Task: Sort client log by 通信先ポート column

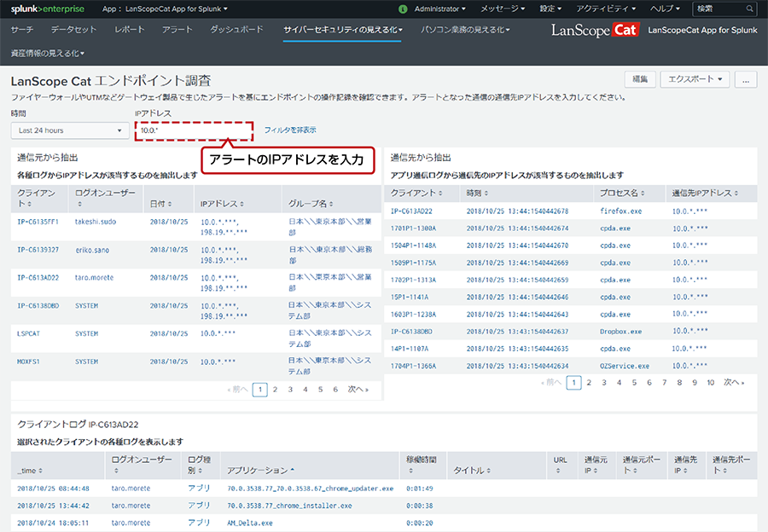Action: click(x=731, y=465)
